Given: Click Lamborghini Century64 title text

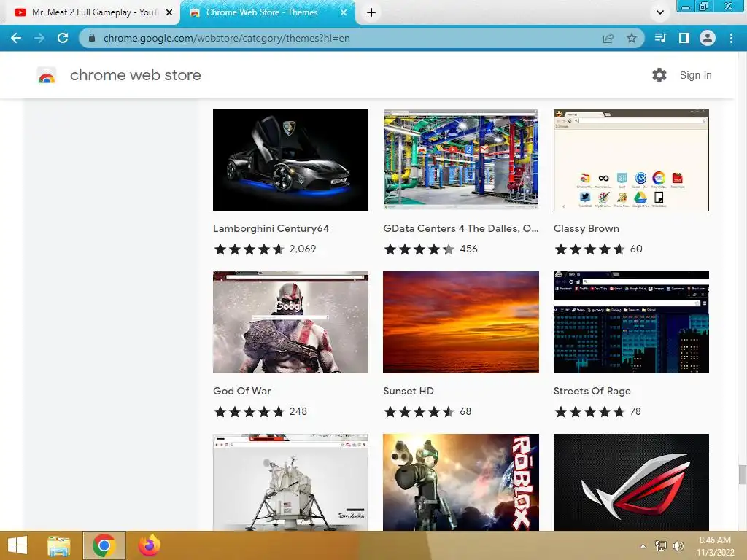Looking at the screenshot, I should tap(271, 228).
